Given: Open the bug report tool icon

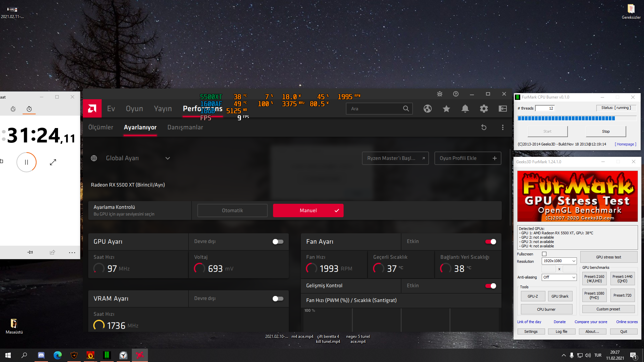Looking at the screenshot, I should tap(439, 94).
